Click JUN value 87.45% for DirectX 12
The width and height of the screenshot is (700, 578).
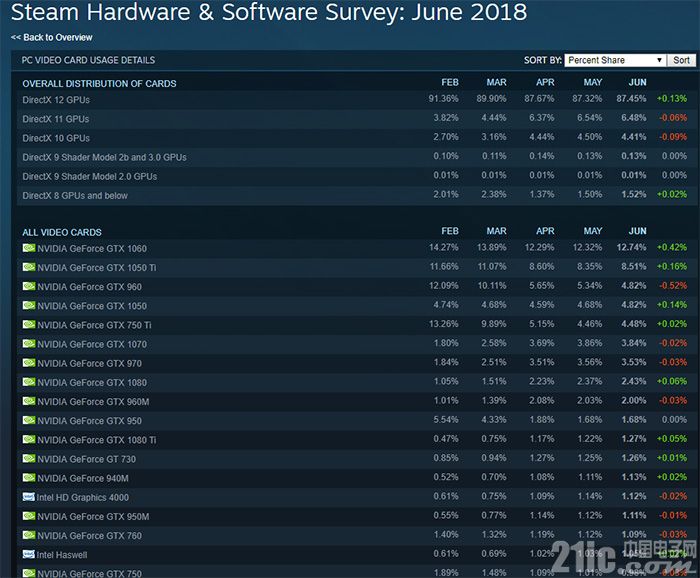(x=631, y=99)
